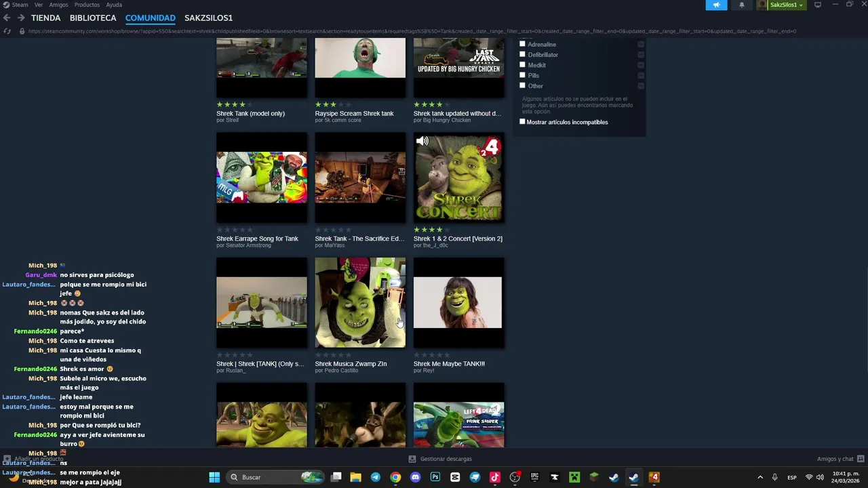The image size is (868, 488).
Task: Go to the SAKZSILOS1 profile tab
Action: coord(208,18)
